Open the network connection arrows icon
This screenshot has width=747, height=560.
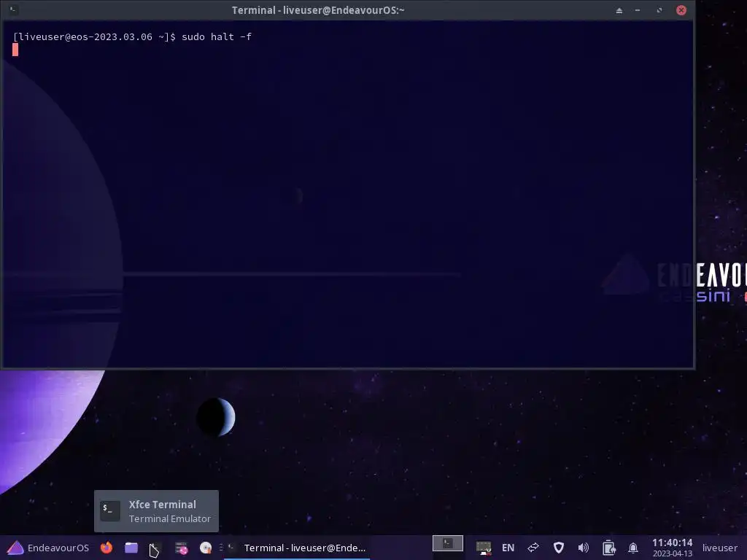point(533,548)
